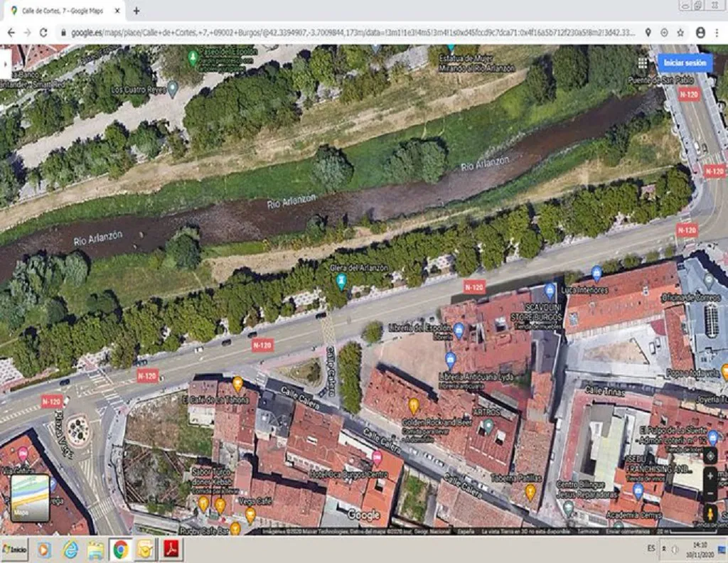Open Internet Explorer from the taskbar
The height and width of the screenshot is (563, 728).
pyautogui.click(x=70, y=550)
